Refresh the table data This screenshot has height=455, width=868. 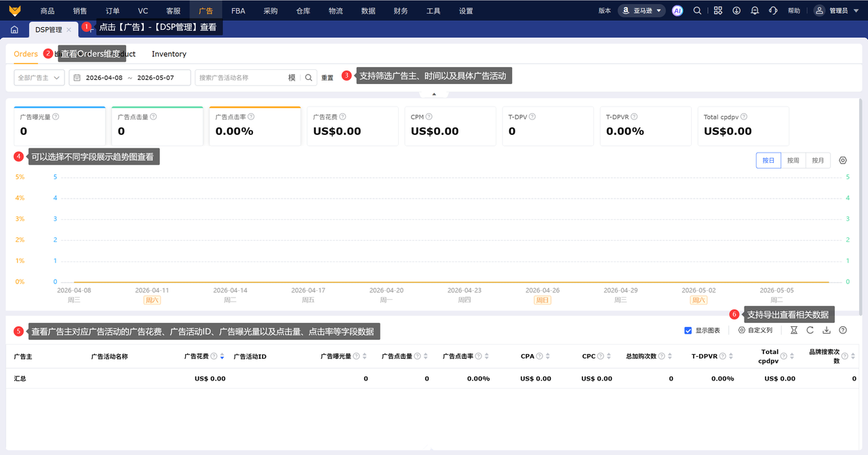pos(810,330)
